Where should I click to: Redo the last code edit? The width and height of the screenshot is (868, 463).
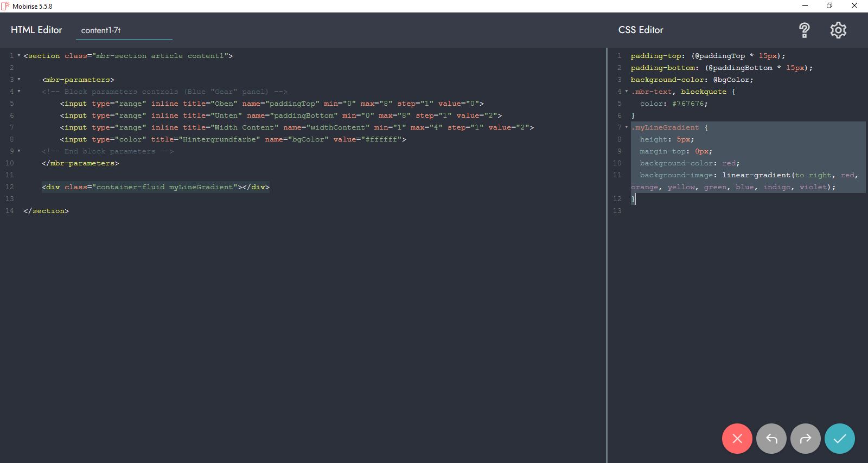(x=805, y=439)
